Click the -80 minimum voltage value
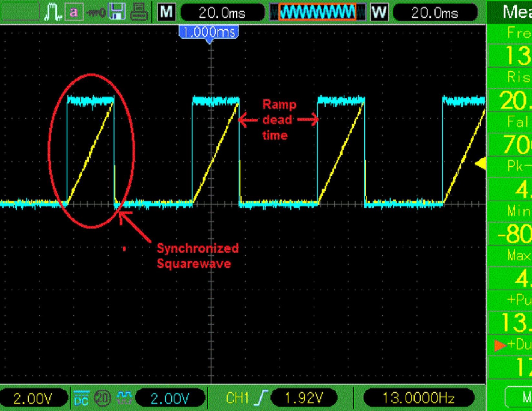This screenshot has width=532, height=411. point(515,234)
